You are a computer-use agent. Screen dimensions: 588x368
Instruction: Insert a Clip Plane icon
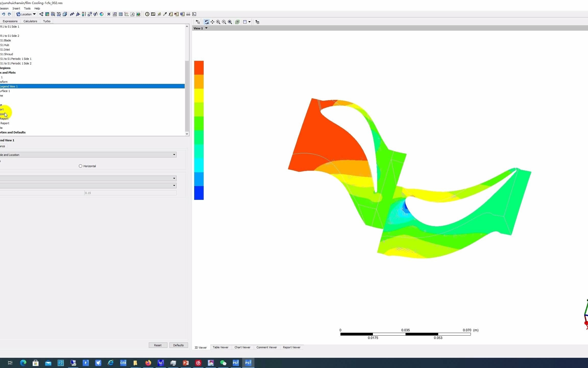(x=96, y=14)
